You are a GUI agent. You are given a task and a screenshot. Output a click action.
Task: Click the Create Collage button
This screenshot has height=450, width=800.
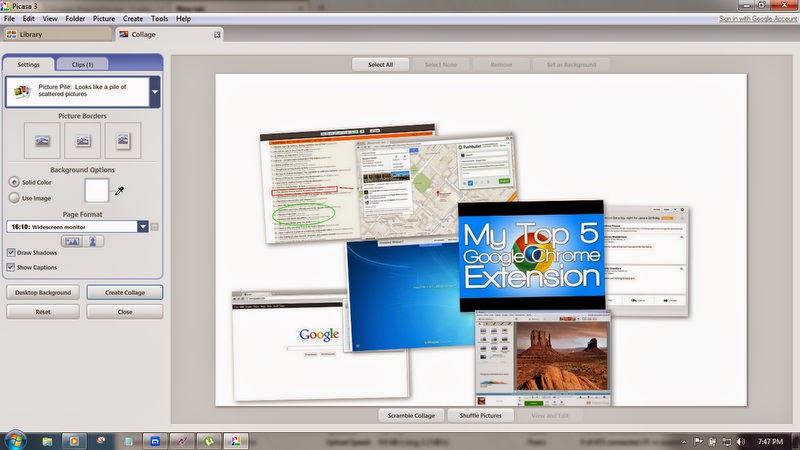[125, 292]
